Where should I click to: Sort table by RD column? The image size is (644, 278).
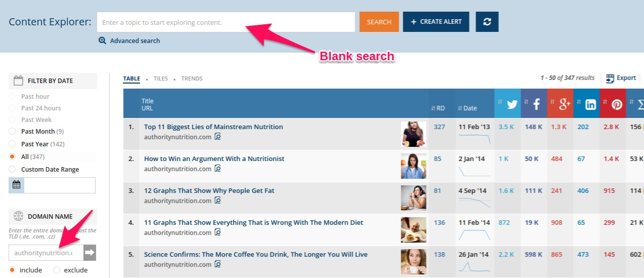[438, 108]
